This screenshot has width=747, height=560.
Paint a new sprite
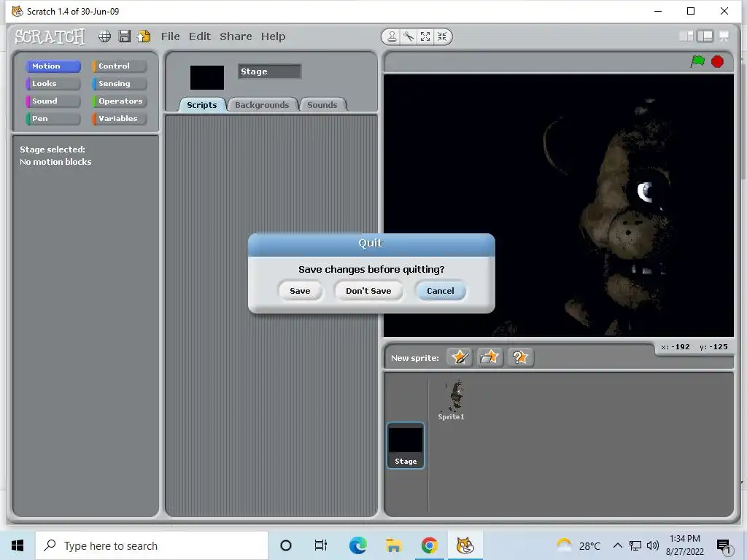[460, 357]
